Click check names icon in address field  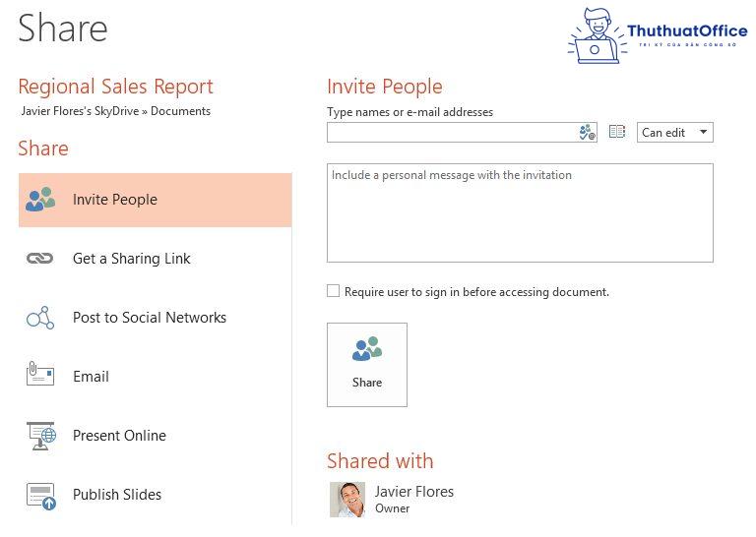(587, 133)
